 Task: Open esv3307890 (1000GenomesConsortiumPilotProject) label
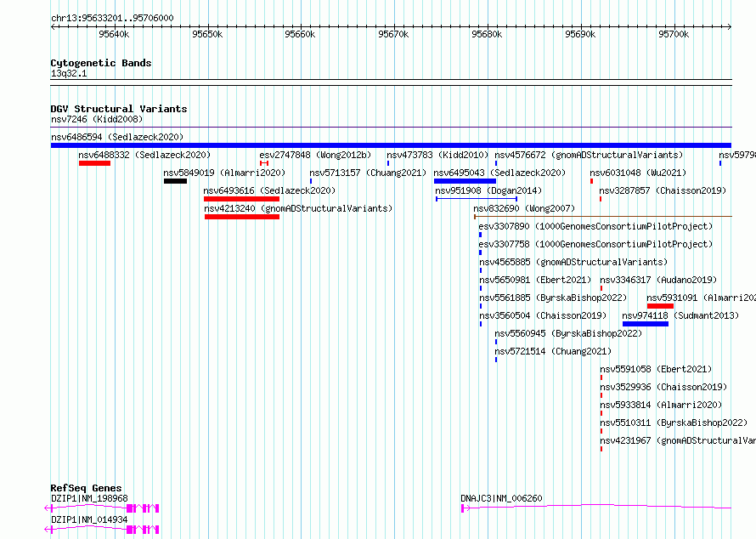pyautogui.click(x=595, y=226)
